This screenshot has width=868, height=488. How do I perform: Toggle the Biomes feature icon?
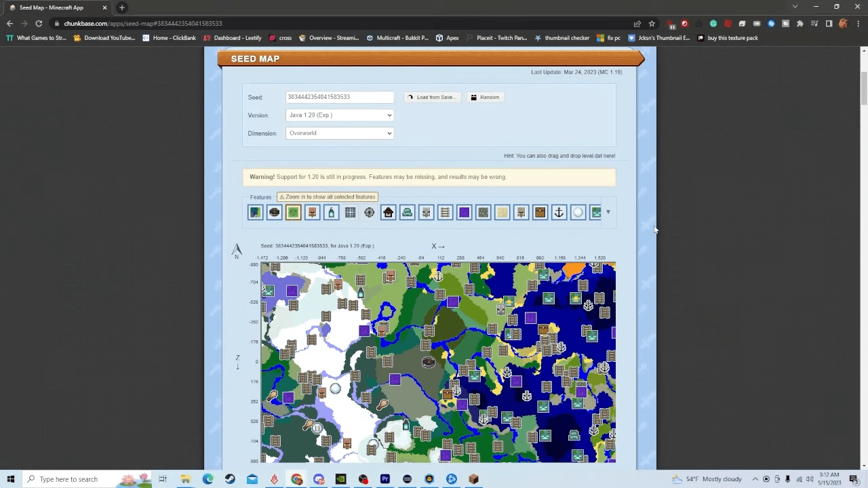coord(255,213)
